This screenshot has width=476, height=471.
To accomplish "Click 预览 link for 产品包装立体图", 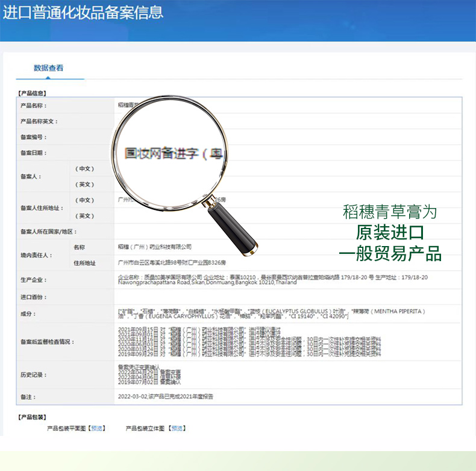I will pyautogui.click(x=177, y=428).
